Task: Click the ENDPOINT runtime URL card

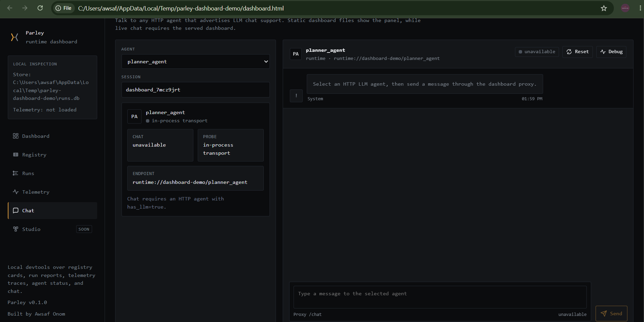Action: (x=195, y=178)
